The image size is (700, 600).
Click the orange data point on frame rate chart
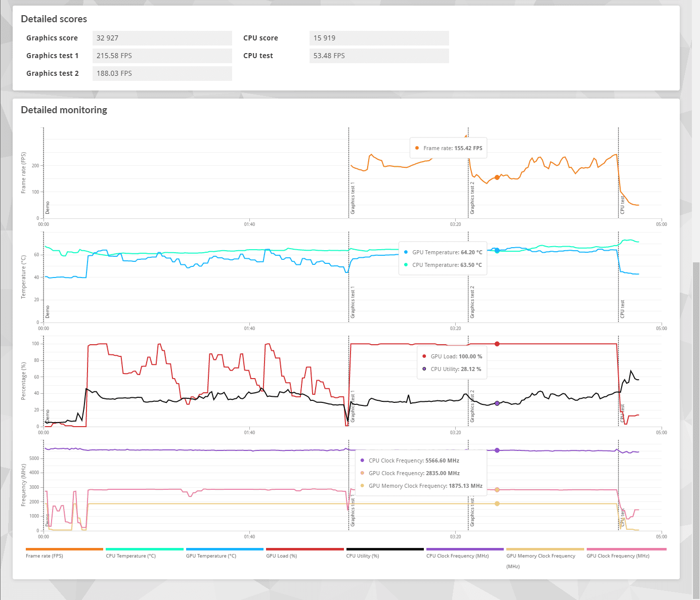pos(497,177)
